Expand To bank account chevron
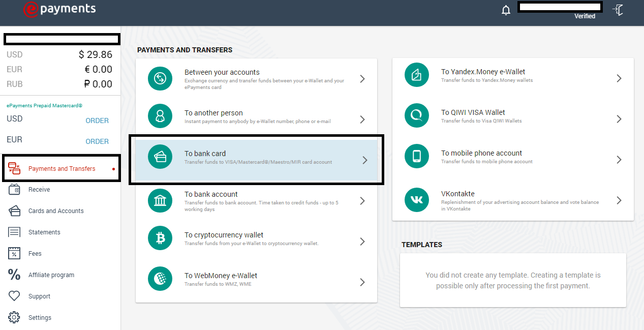The height and width of the screenshot is (330, 644). click(x=362, y=201)
